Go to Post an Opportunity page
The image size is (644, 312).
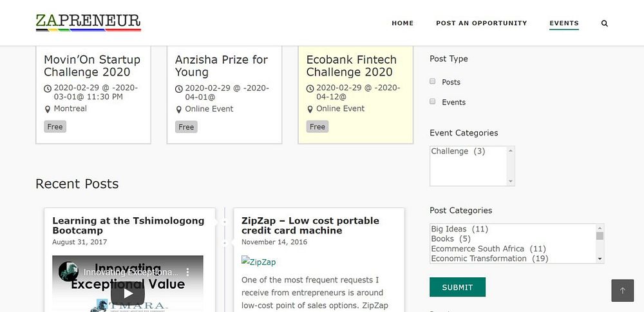[x=481, y=23]
